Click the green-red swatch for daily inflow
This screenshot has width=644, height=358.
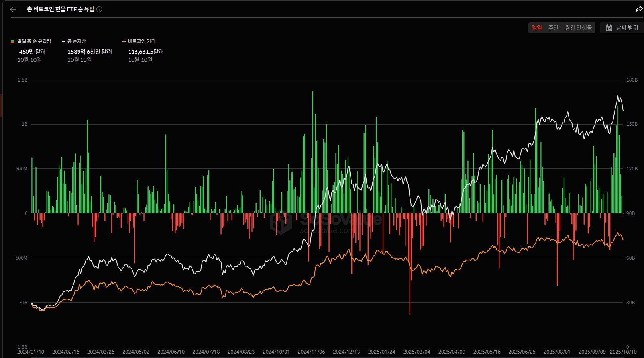[x=12, y=41]
